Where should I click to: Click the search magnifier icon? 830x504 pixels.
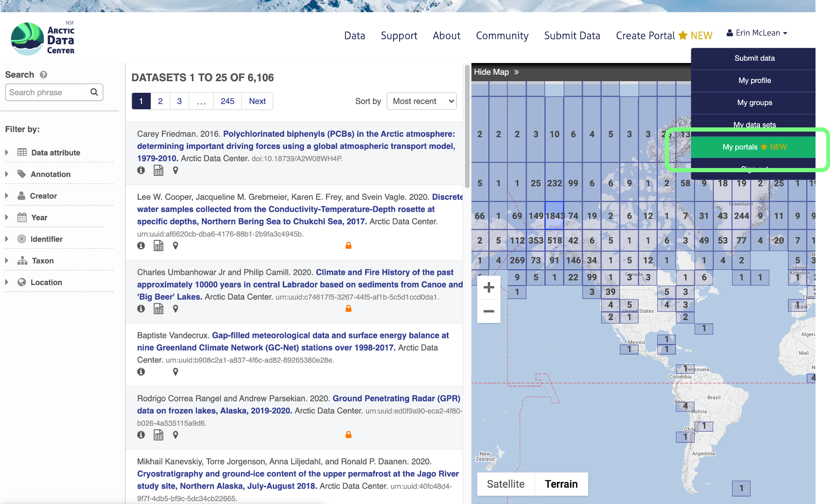(x=94, y=92)
